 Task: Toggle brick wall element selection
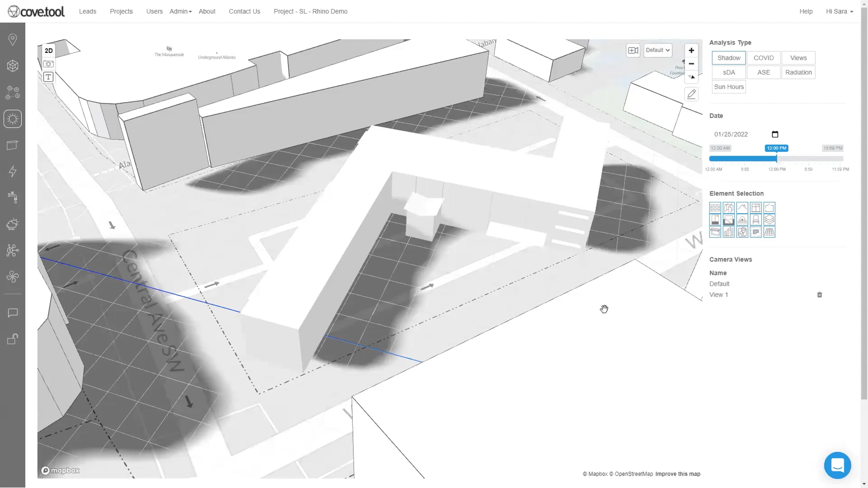click(715, 208)
